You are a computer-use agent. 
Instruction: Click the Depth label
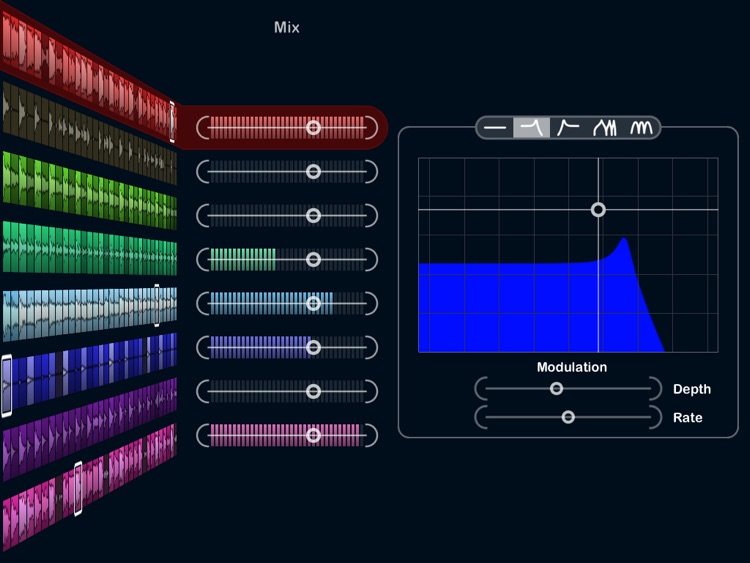point(692,389)
